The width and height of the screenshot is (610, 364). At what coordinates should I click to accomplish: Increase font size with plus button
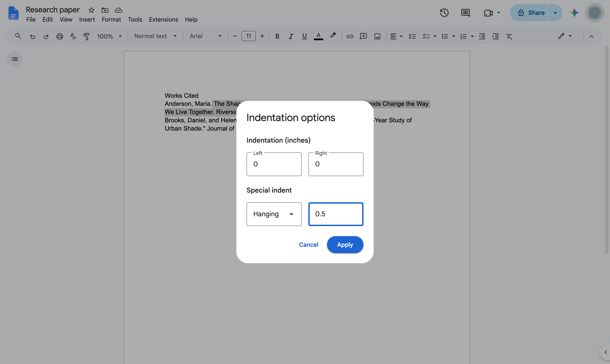click(x=262, y=36)
